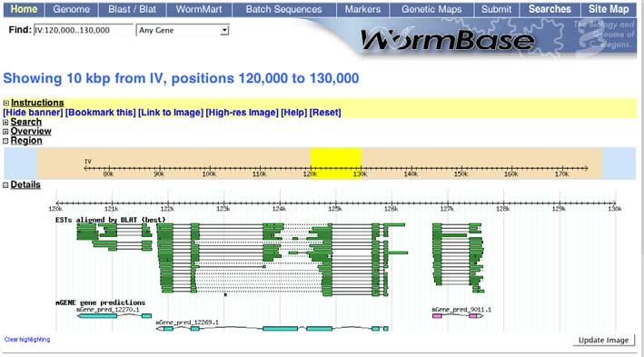
Task: Click the Bookmark this link
Action: (x=100, y=113)
